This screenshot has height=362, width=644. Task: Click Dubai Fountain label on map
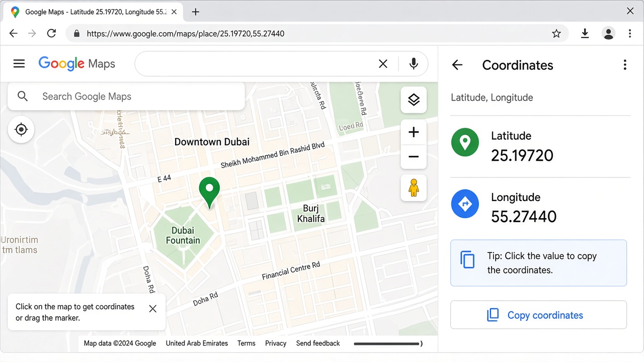click(183, 235)
